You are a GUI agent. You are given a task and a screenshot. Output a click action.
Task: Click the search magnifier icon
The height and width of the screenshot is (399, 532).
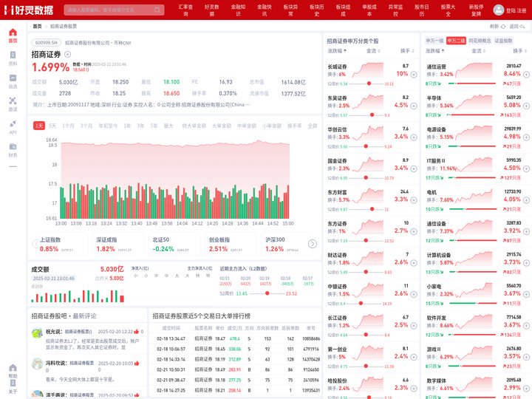(157, 10)
